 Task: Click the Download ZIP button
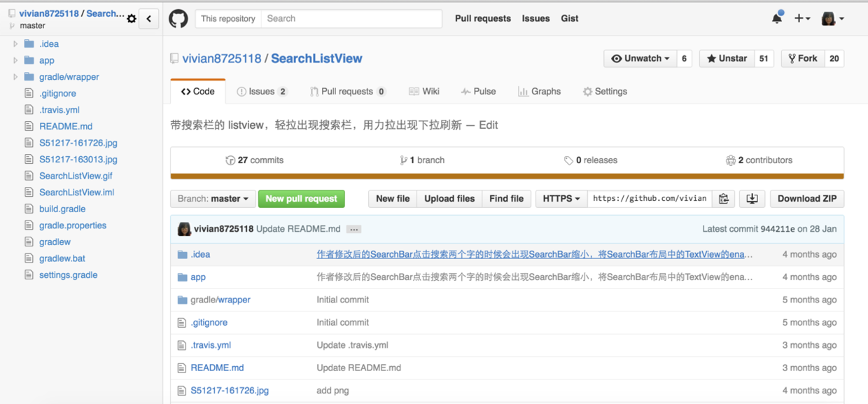click(807, 199)
